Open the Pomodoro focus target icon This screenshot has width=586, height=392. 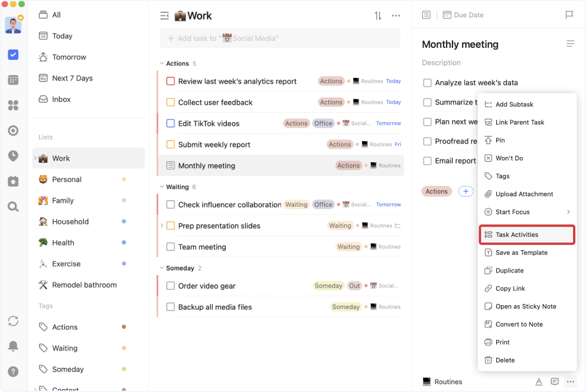pyautogui.click(x=13, y=130)
